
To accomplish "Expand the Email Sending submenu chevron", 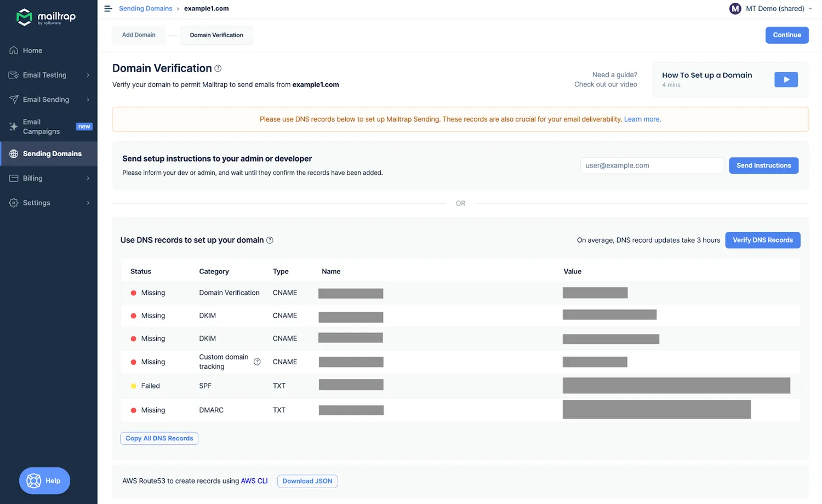I will [88, 100].
